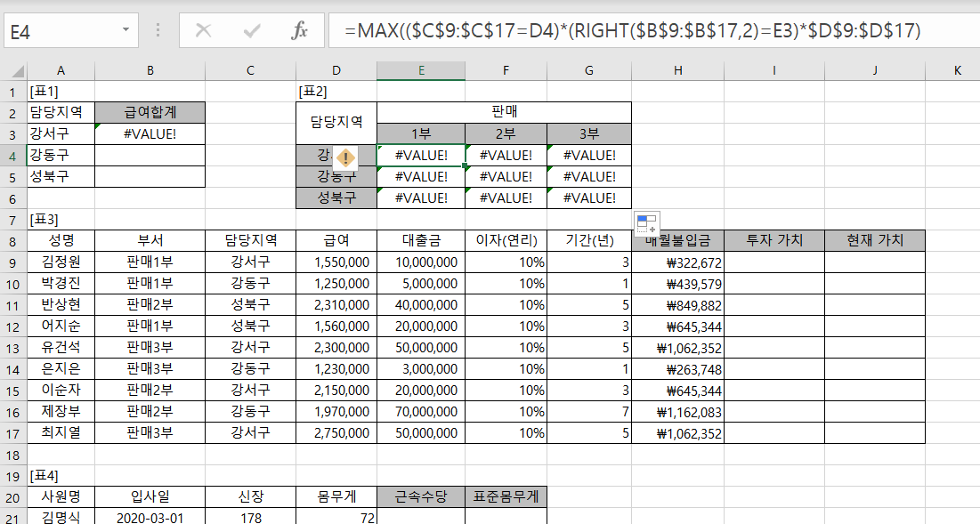Screen dimensions: 980x524
Task: Select cell G6 showing #VALUE!
Action: 588,198
